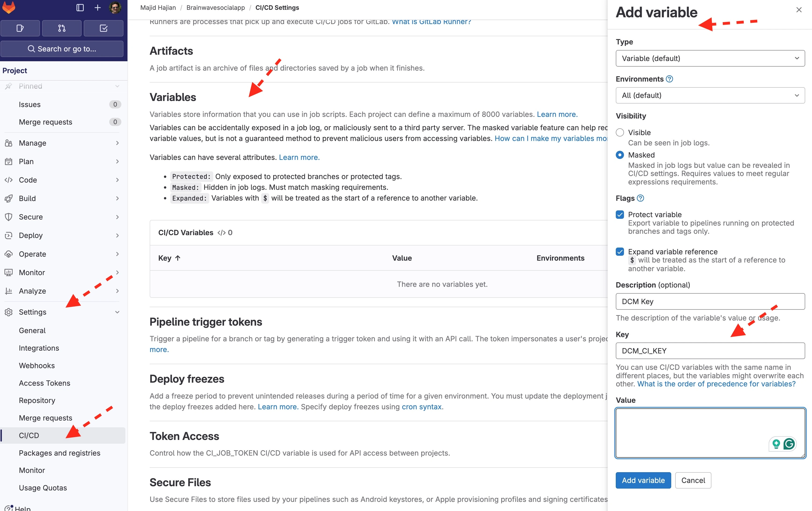The height and width of the screenshot is (511, 812).
Task: Expand the Settings sidebar menu item
Action: [x=117, y=311]
